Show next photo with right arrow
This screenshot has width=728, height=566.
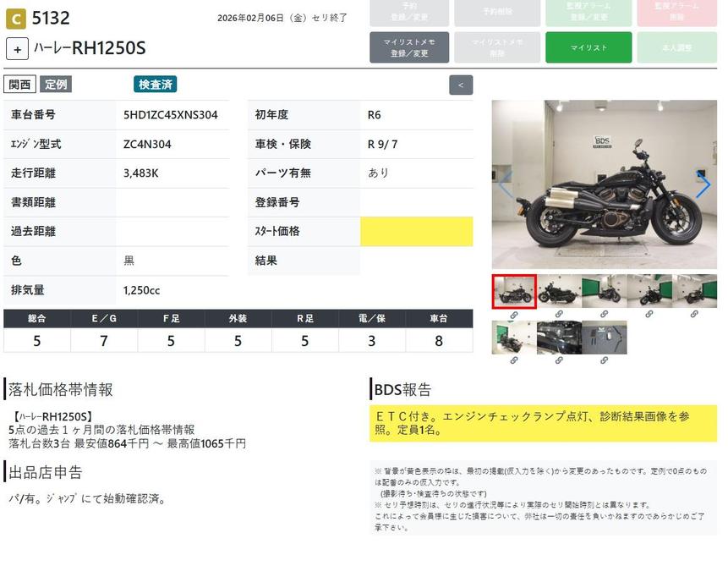tap(703, 184)
